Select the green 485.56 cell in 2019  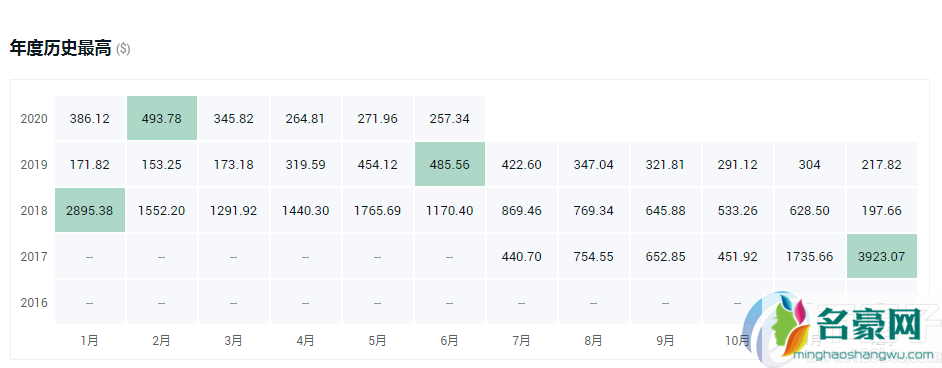coord(449,164)
